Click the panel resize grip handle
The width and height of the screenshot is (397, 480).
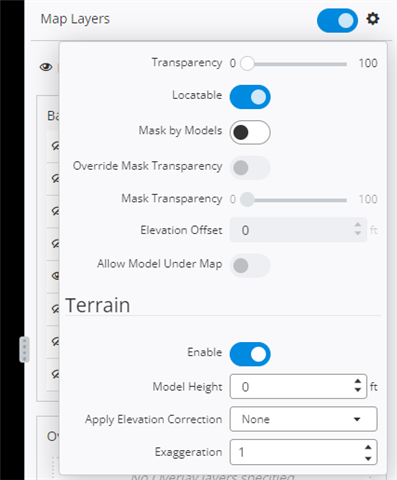24,350
